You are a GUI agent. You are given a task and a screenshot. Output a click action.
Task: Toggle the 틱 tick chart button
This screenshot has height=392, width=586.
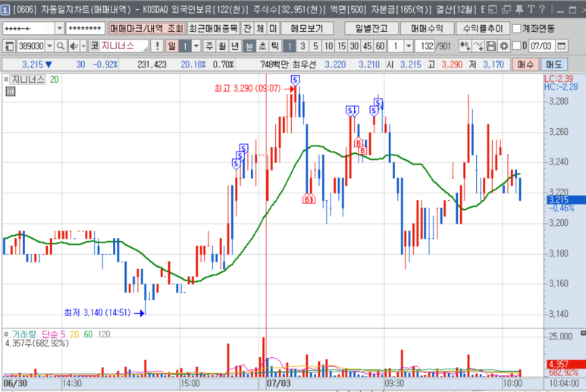(x=275, y=46)
